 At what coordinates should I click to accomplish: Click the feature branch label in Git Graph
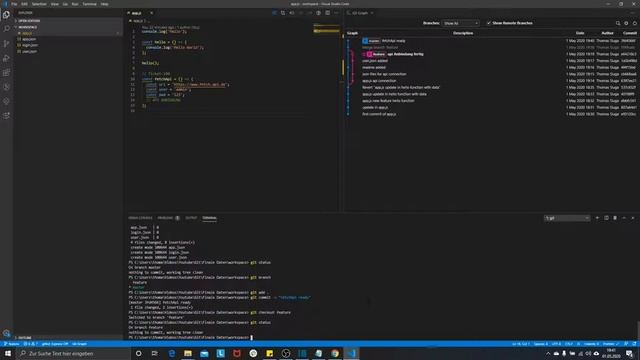coord(376,54)
